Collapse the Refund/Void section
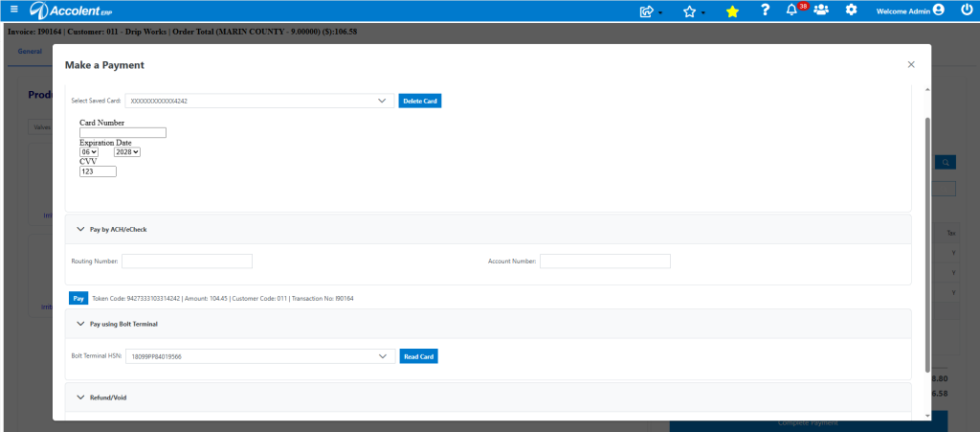The image size is (980, 432). pos(80,397)
